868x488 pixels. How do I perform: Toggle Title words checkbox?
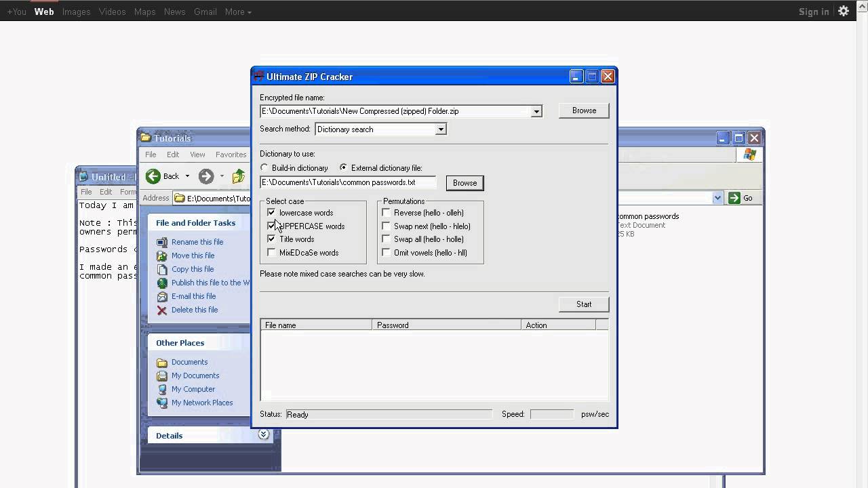(271, 239)
